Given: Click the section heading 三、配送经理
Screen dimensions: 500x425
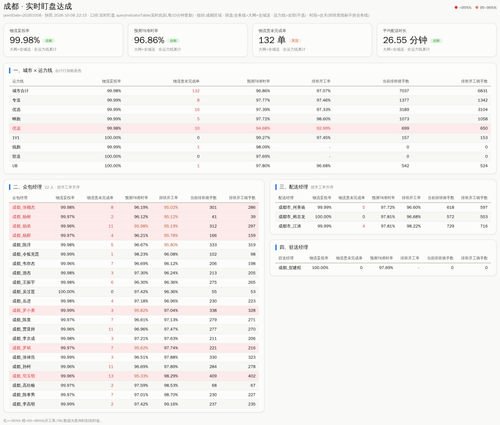Looking at the screenshot, I should click(294, 187).
